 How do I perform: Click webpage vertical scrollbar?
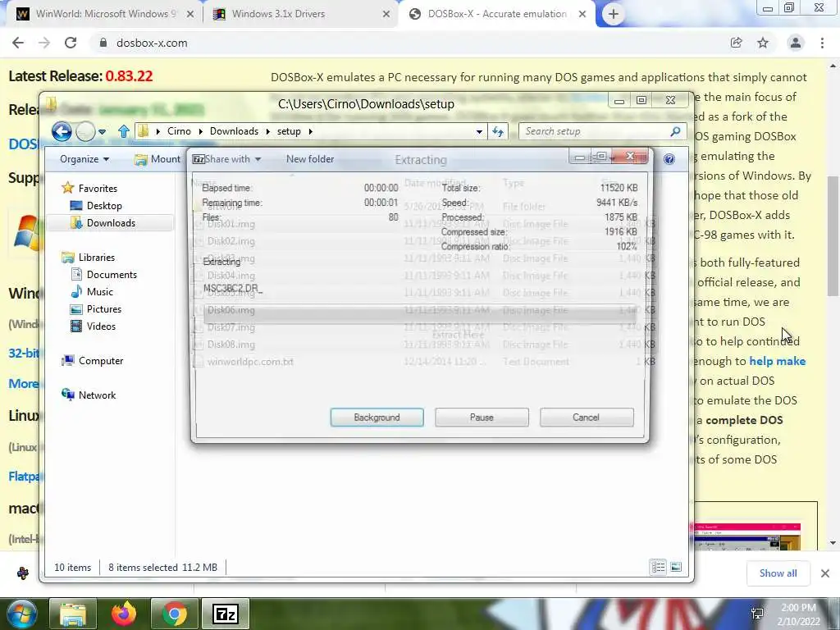[833, 236]
